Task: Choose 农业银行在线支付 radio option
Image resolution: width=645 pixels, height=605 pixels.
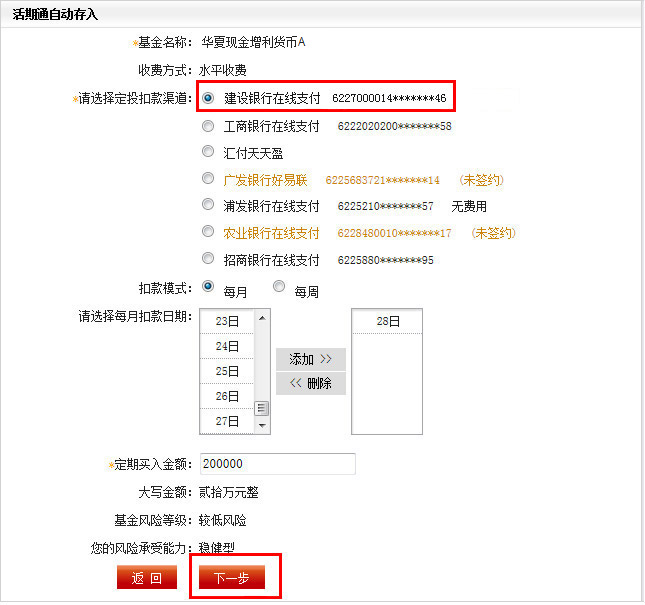Action: pyautogui.click(x=208, y=231)
